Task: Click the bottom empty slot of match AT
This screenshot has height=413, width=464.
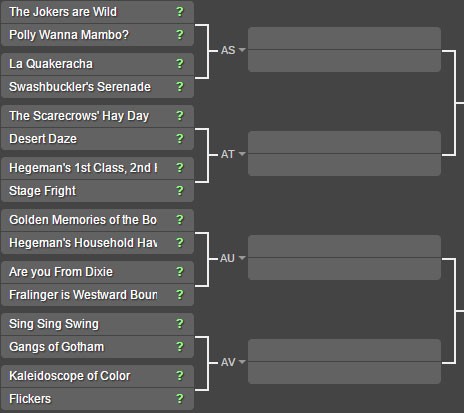Action: (x=344, y=165)
